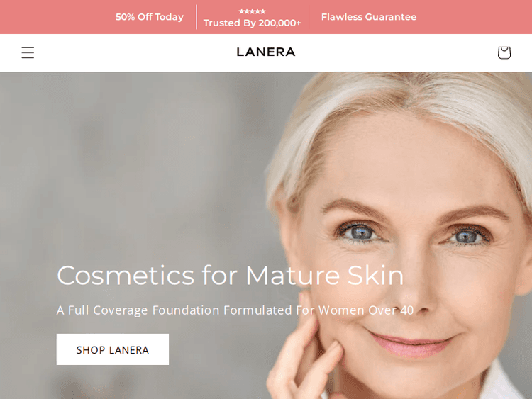Click the blurred gray hero background
The width and height of the screenshot is (532, 399).
pyautogui.click(x=135, y=169)
